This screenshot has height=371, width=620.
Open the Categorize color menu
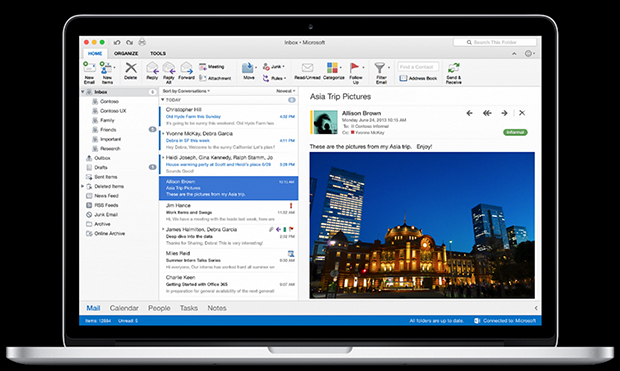[x=334, y=71]
